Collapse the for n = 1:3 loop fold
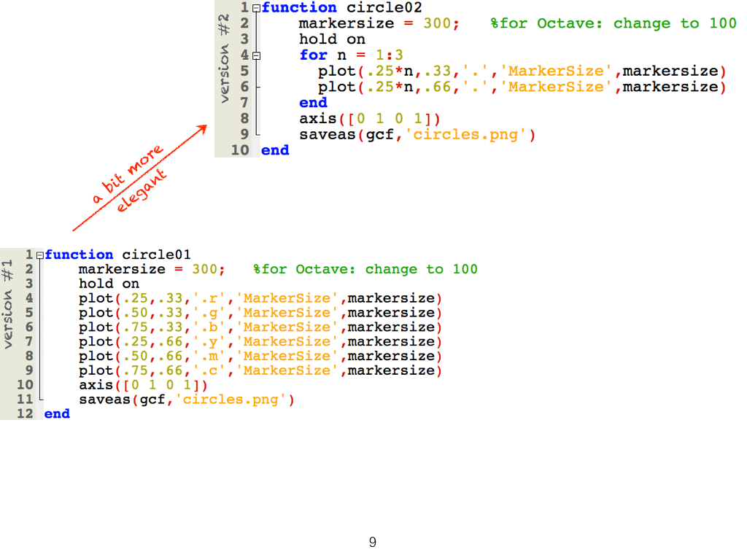The image size is (747, 560). [256, 55]
